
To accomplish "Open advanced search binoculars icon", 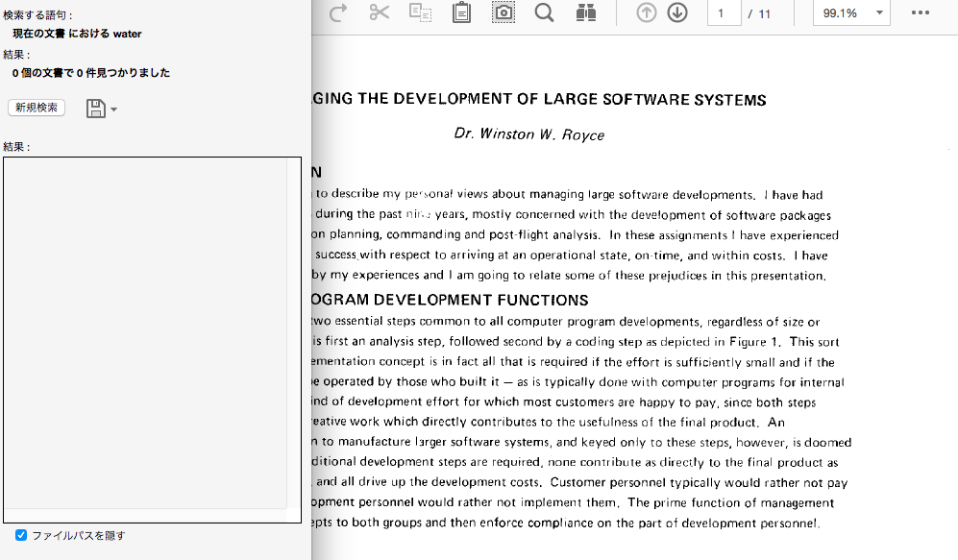I will [x=586, y=12].
